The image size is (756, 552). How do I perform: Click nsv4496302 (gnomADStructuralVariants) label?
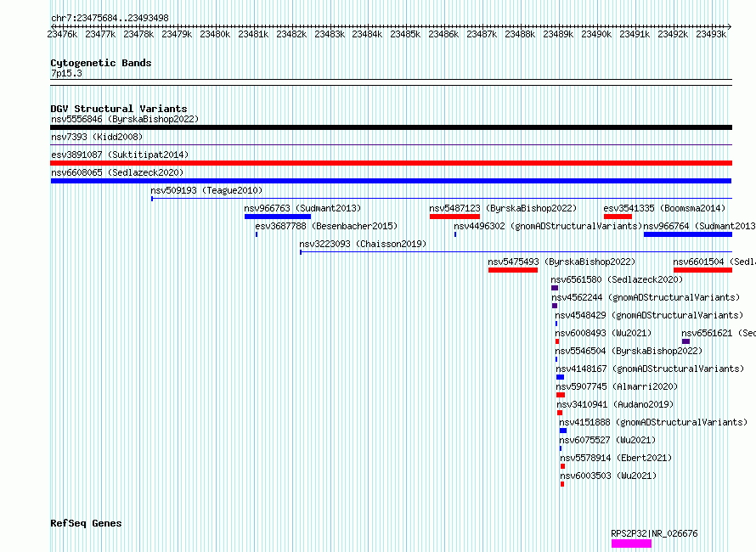pyautogui.click(x=548, y=226)
